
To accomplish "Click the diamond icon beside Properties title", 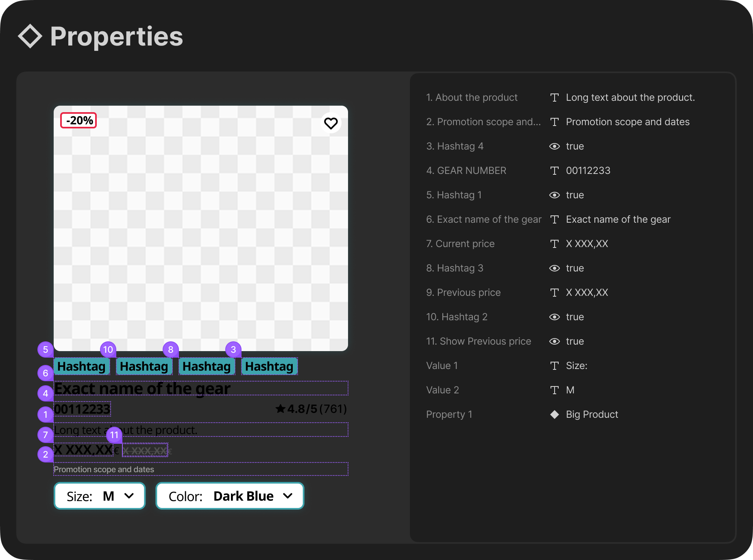I will pos(30,37).
